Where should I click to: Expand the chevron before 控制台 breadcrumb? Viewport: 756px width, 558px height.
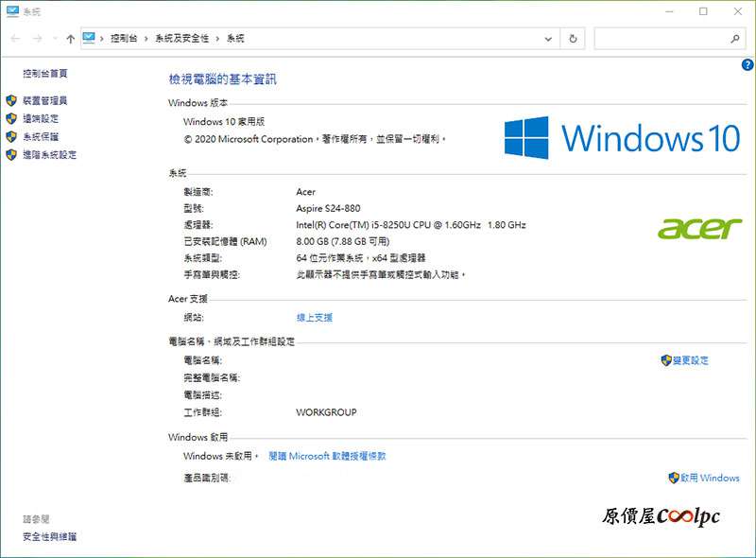[102, 39]
